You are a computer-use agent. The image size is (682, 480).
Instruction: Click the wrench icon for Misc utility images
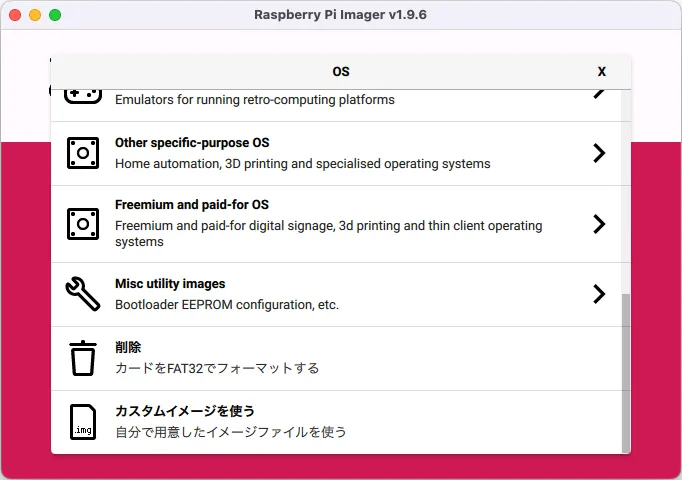[83, 294]
